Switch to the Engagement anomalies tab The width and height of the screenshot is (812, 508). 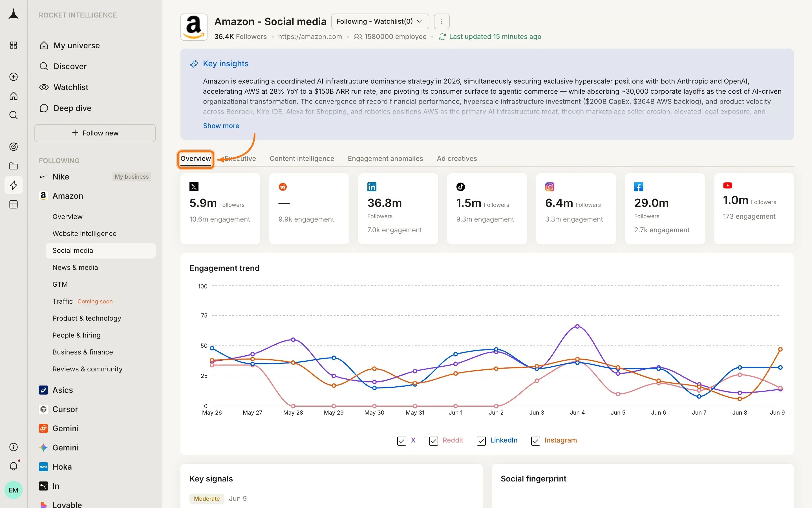385,159
